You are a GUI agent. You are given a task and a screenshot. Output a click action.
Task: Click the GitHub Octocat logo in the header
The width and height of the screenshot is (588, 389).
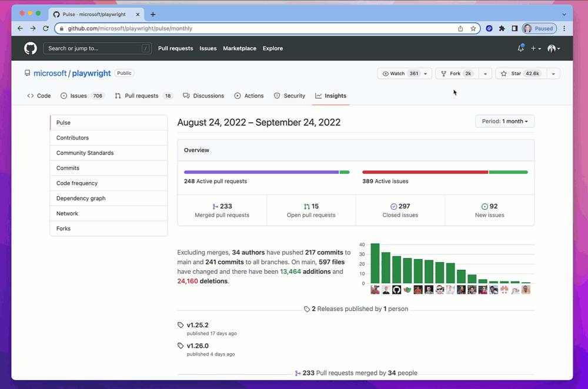tap(31, 48)
